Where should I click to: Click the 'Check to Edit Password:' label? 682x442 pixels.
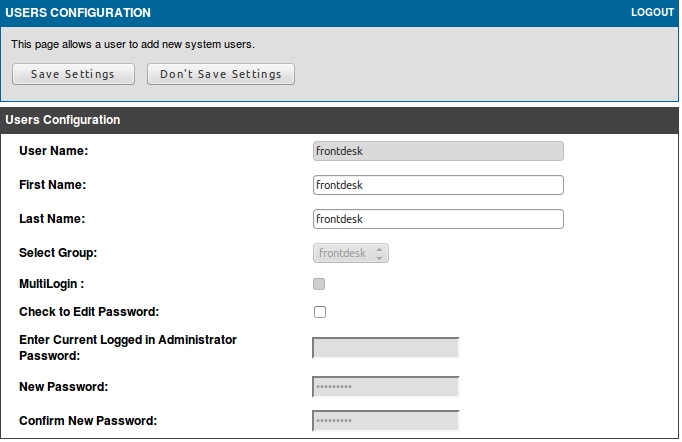tap(89, 312)
